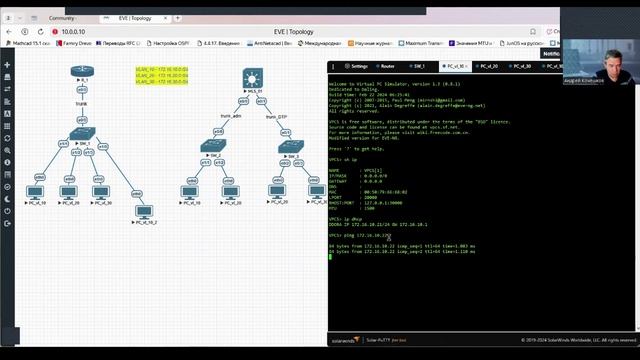Viewport: 640px width, 360px height.
Task: Select switch SW_2 node icon
Action: click(x=213, y=146)
